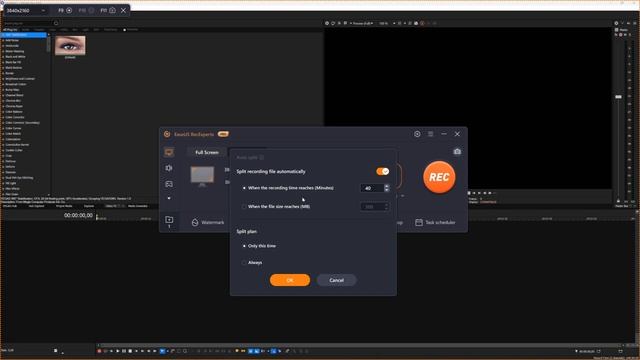Click the master volume fader handle in editor
This screenshot has width=640, height=360.
click(x=618, y=97)
